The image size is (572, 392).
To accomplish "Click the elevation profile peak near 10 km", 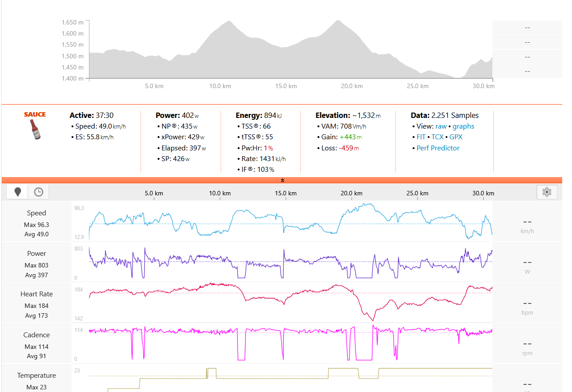I will 229,22.
